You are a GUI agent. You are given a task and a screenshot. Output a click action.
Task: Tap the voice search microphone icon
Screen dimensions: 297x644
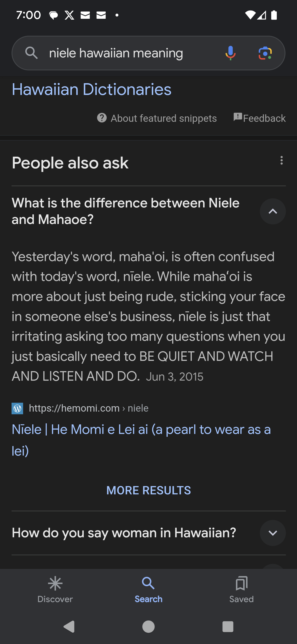tap(230, 53)
